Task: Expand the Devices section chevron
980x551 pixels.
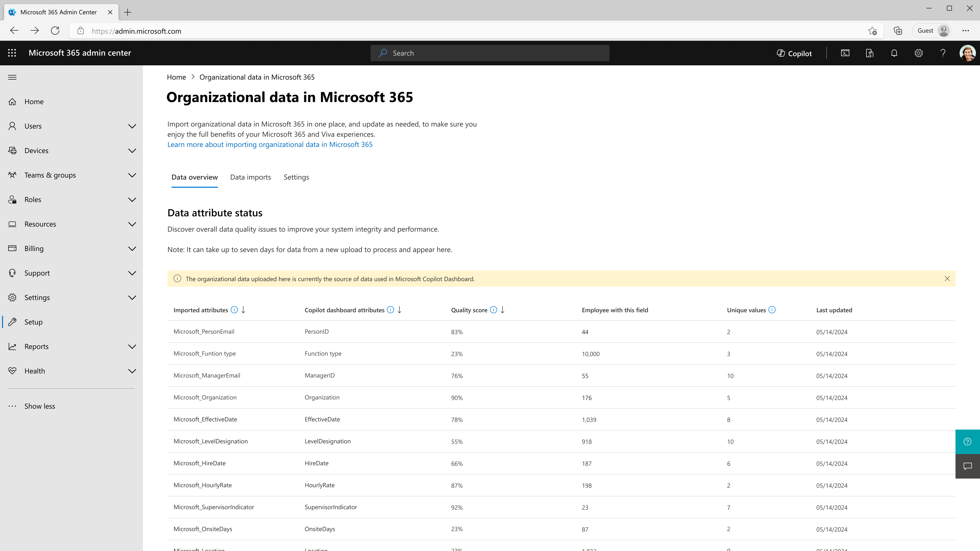Action: [x=132, y=151]
